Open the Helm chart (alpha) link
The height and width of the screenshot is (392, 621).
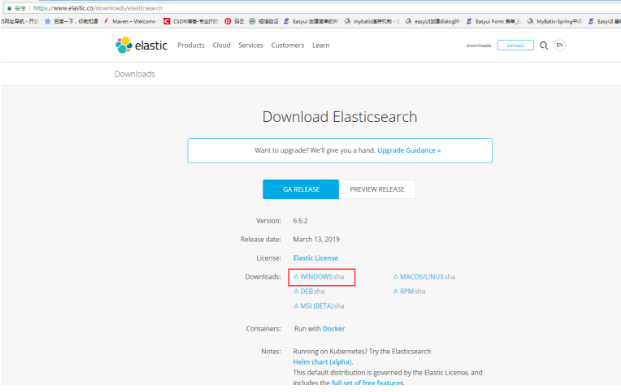coord(322,362)
